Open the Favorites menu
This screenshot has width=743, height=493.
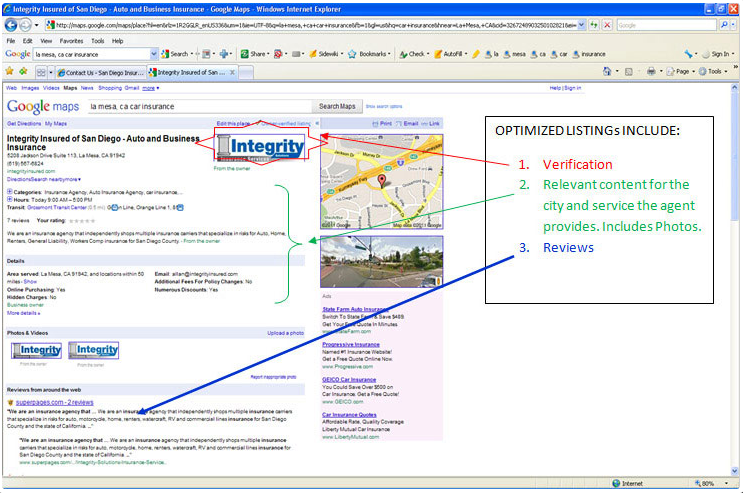pyautogui.click(x=71, y=41)
